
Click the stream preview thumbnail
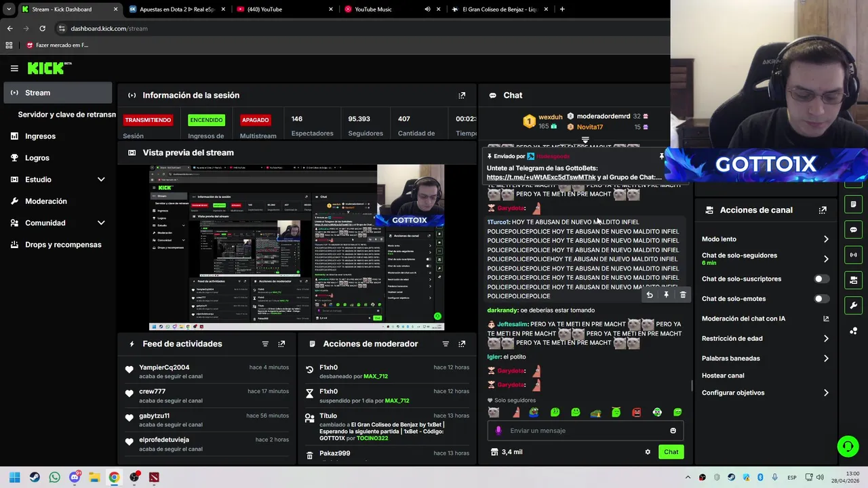296,247
